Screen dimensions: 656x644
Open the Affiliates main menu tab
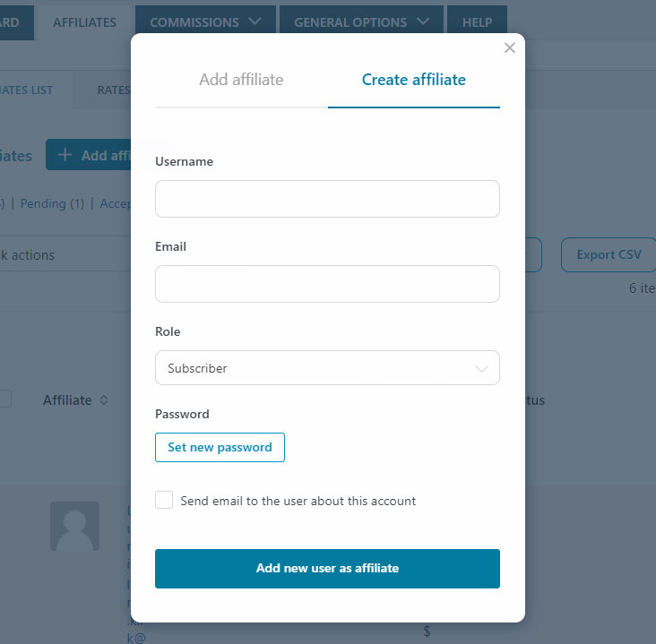point(84,22)
